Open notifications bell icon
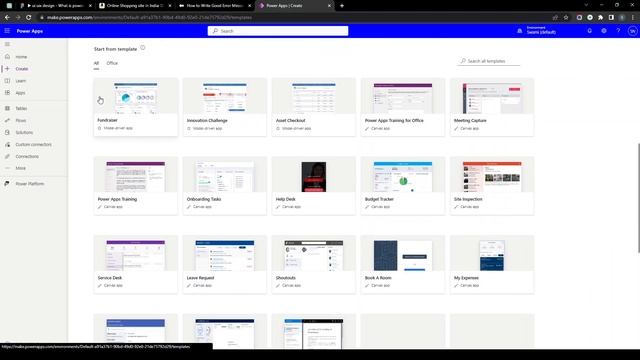 [x=589, y=31]
